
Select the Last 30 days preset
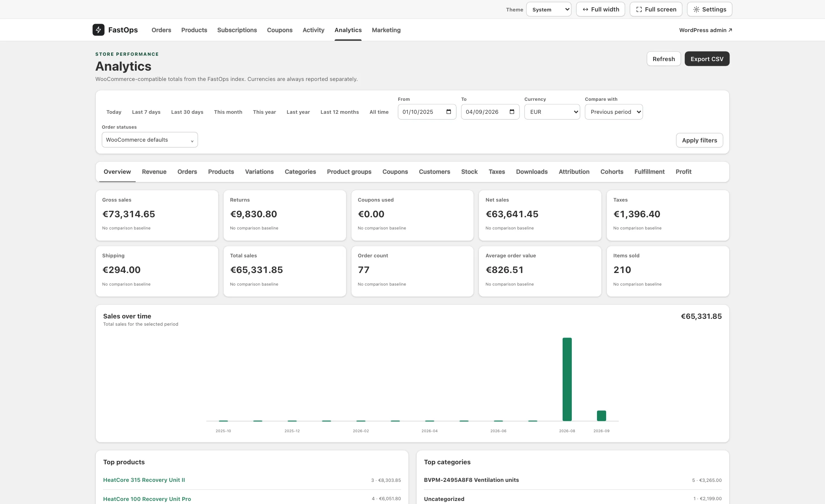click(187, 112)
